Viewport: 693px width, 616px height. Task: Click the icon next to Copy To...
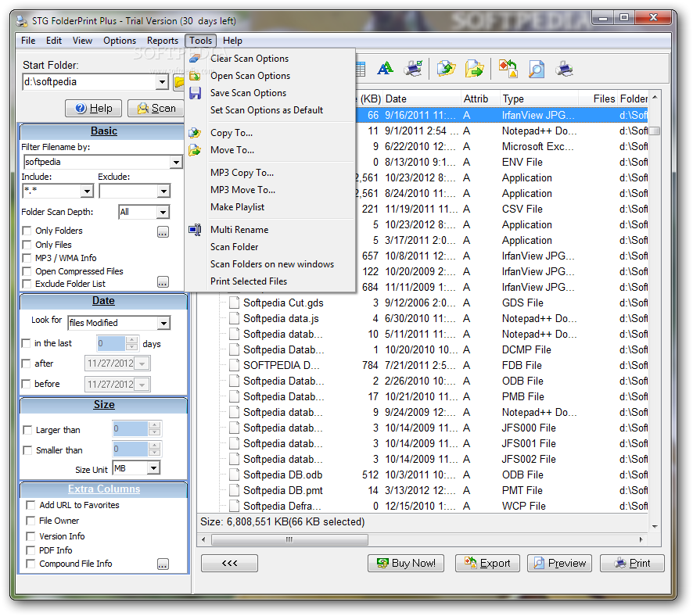195,132
